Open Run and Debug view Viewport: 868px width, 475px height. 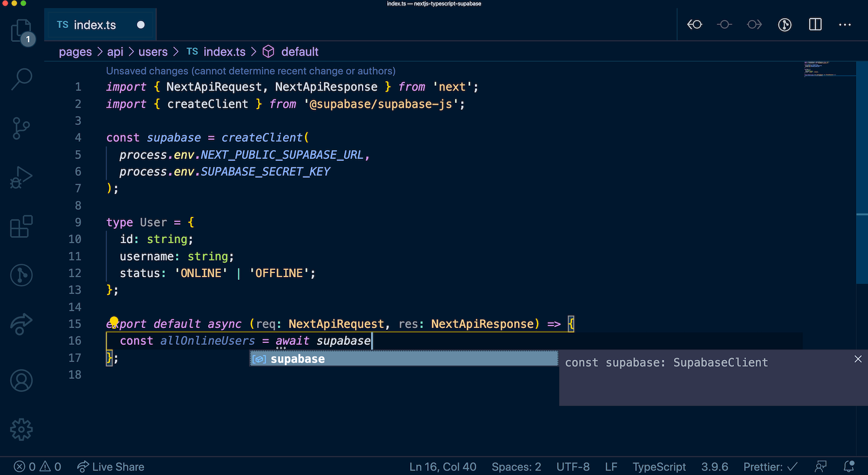(21, 177)
